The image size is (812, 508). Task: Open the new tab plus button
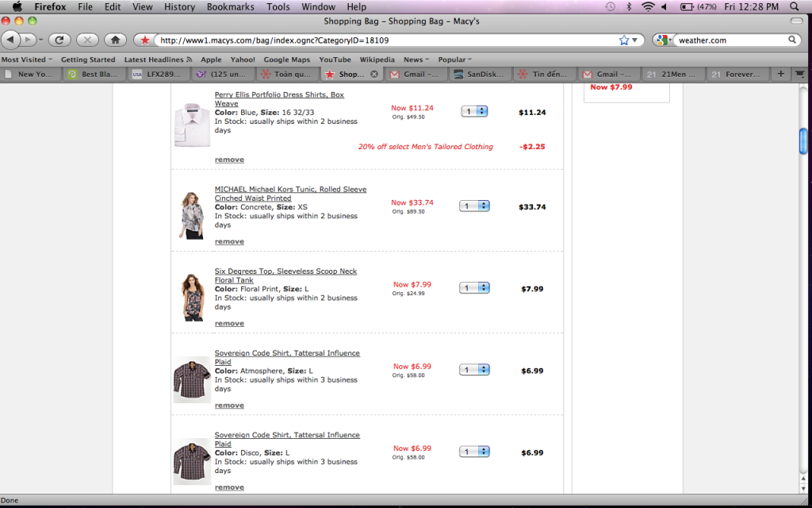pos(780,74)
